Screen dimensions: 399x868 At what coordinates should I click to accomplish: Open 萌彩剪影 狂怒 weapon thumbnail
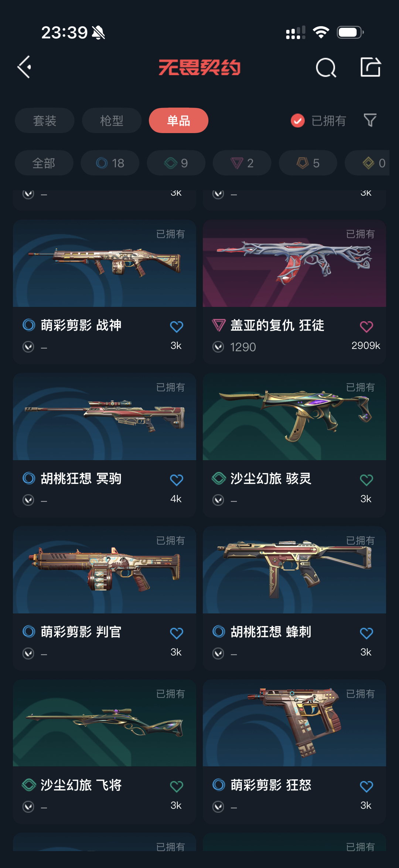point(294,723)
